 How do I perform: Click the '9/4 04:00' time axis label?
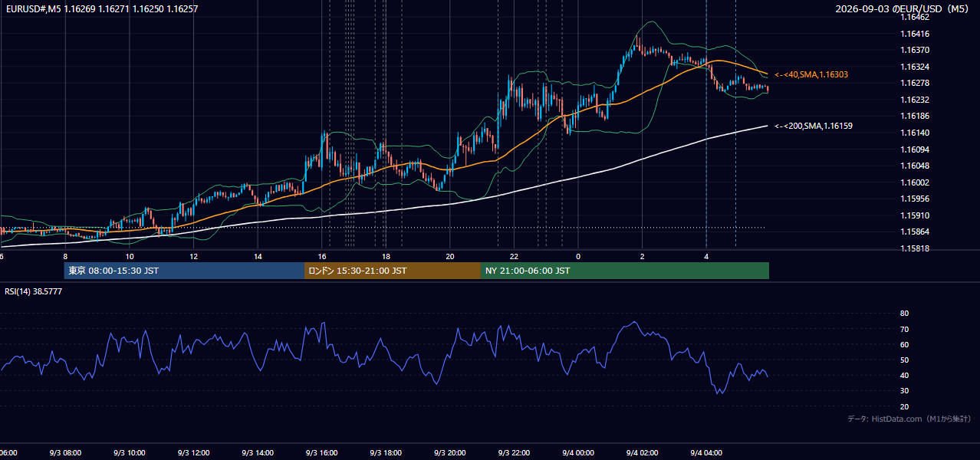point(706,452)
